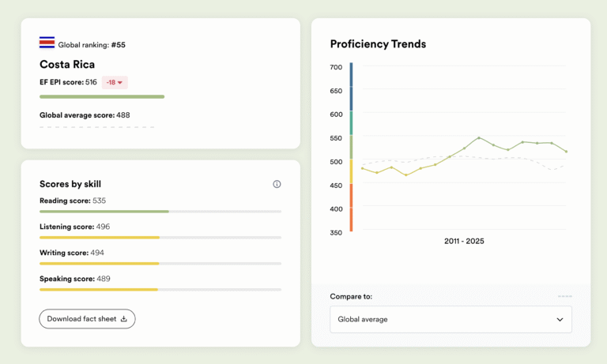Image resolution: width=607 pixels, height=364 pixels.
Task: Click the info icon beside Scores by skill
Action: pos(277,184)
